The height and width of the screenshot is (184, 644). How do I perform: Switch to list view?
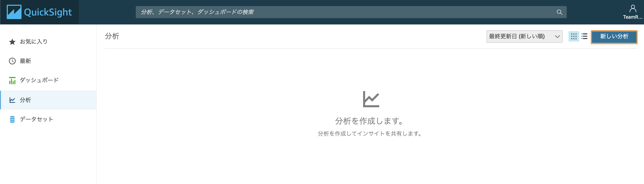click(x=584, y=36)
